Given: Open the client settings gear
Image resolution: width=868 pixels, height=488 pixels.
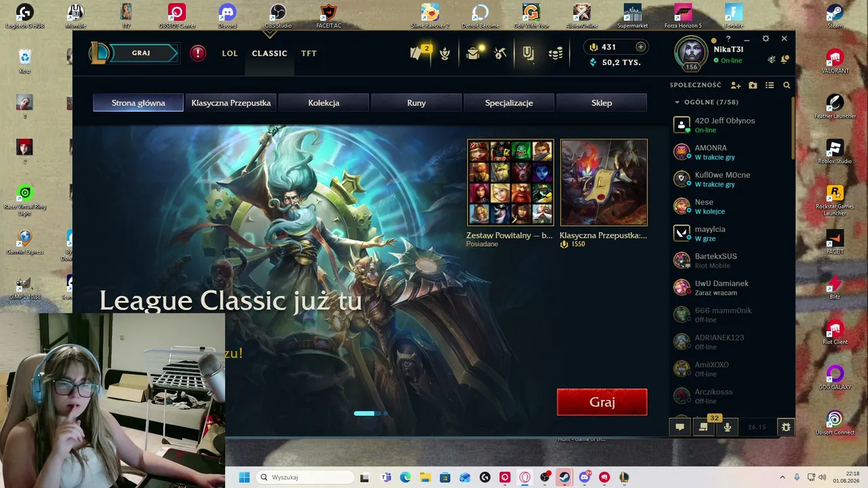Looking at the screenshot, I should point(766,39).
